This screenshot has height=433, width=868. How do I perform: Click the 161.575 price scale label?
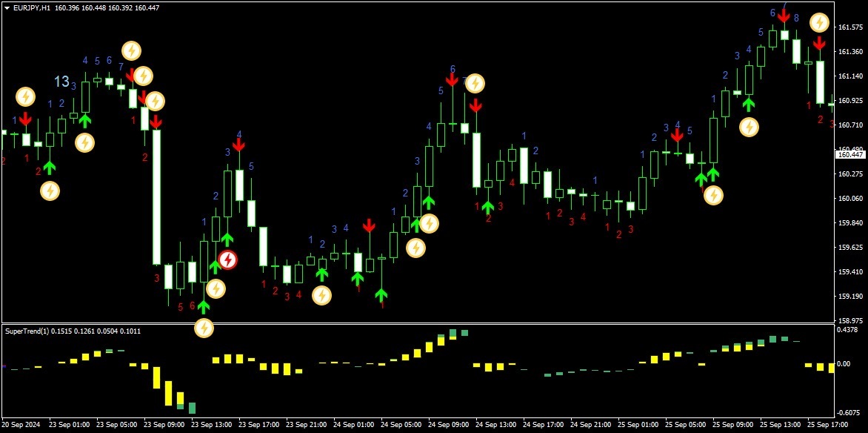tap(851, 27)
